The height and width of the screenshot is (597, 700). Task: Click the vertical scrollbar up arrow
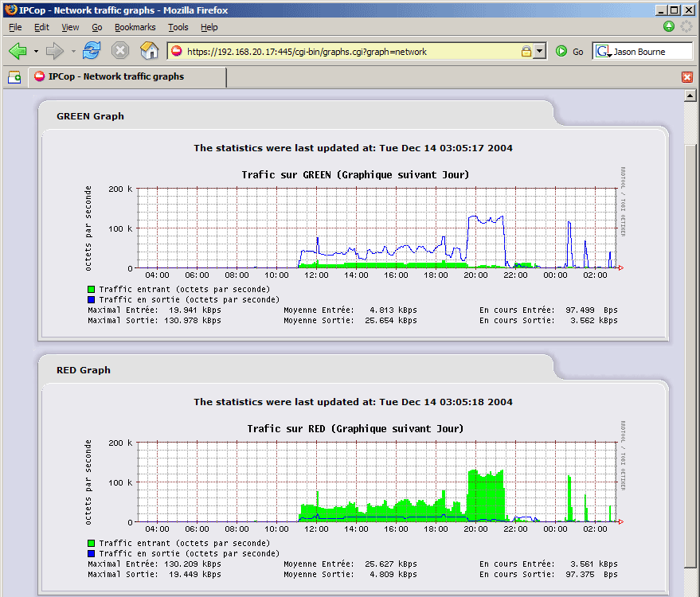click(x=690, y=96)
